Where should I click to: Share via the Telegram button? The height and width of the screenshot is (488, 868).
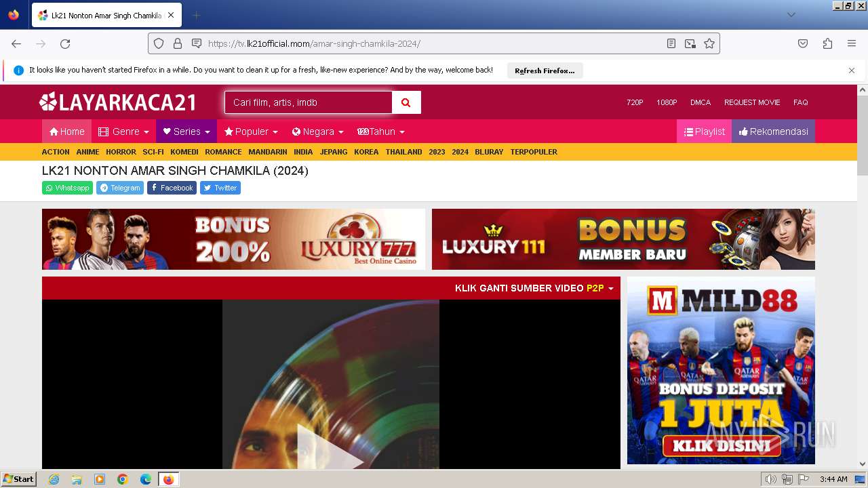(x=120, y=188)
